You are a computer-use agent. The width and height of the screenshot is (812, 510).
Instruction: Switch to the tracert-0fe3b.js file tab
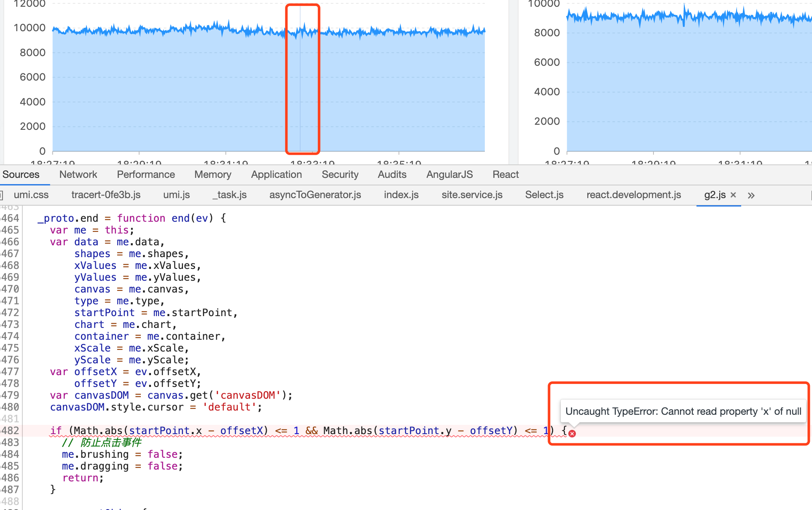click(x=106, y=195)
